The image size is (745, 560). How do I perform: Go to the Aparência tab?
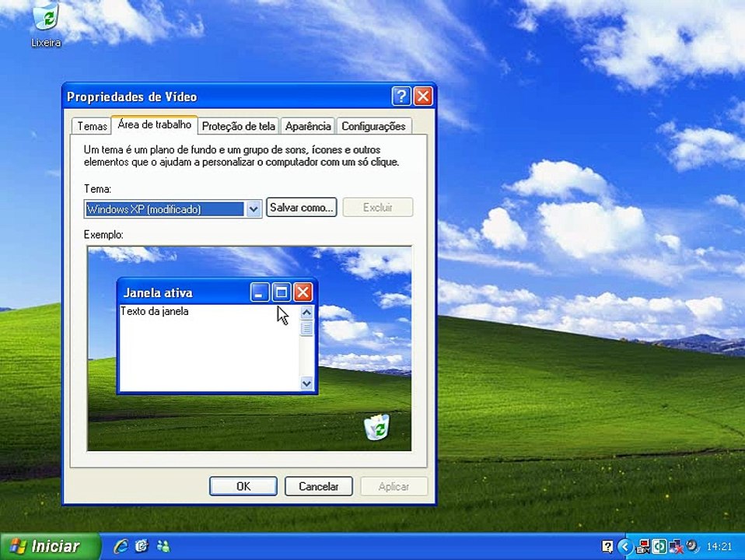(308, 126)
